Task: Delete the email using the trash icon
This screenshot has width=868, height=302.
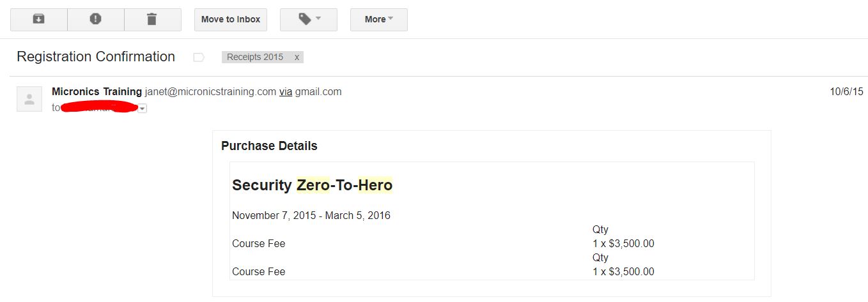Action: click(x=152, y=19)
